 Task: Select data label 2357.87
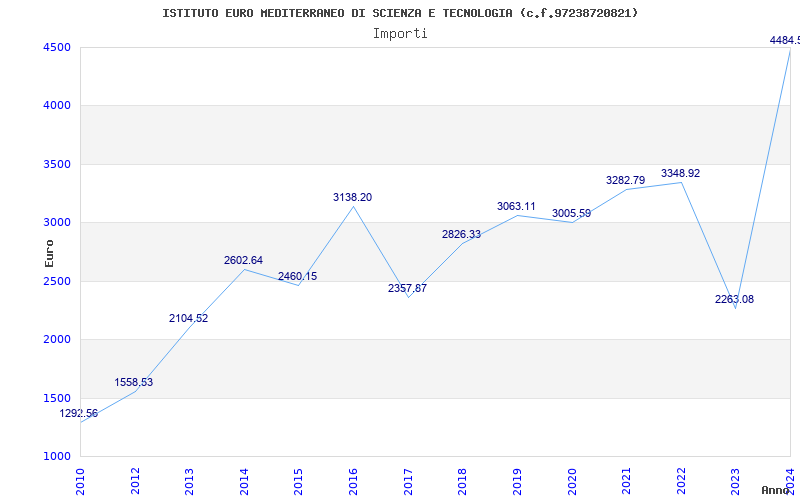(x=407, y=288)
